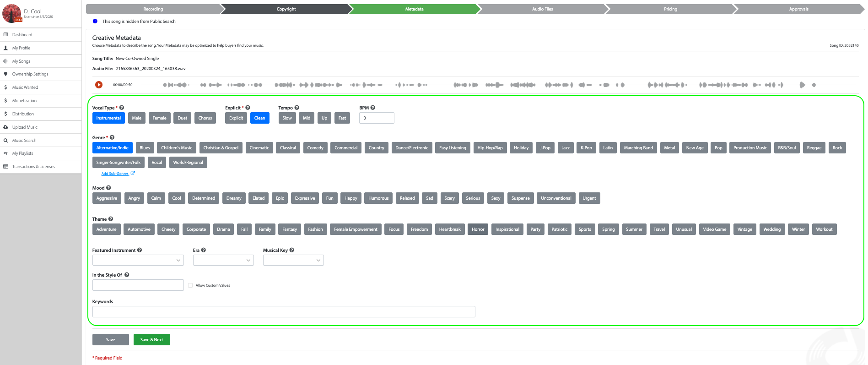Choose the Alternative/Indie genre button
The height and width of the screenshot is (365, 868).
click(113, 148)
